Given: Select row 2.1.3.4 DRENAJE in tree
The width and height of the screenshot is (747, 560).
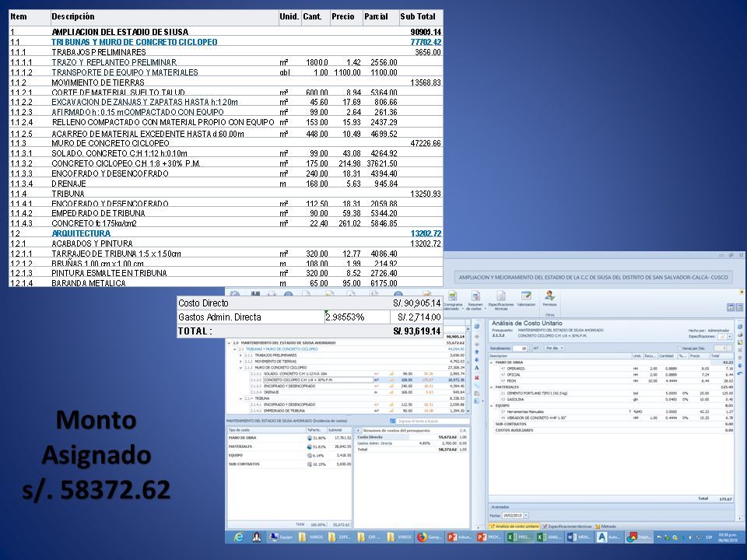Looking at the screenshot, I should coord(357,392).
